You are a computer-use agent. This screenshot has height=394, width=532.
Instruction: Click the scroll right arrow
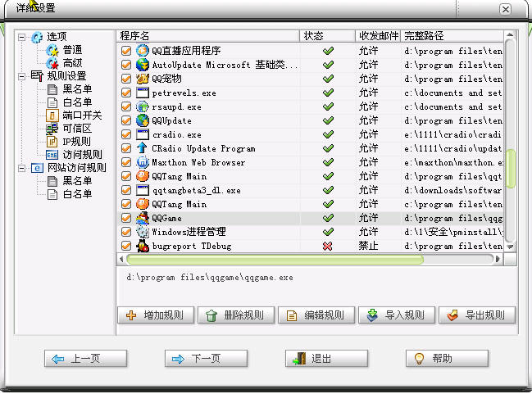pyautogui.click(x=498, y=260)
